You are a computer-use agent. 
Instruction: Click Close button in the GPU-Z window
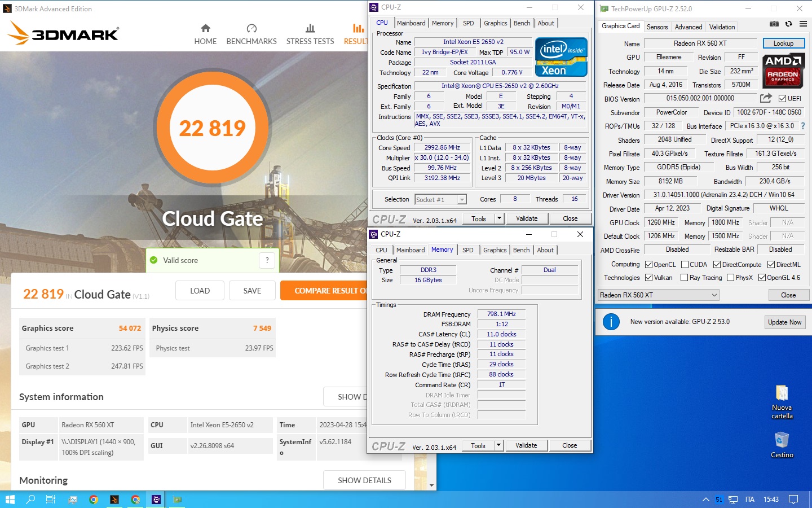pos(788,295)
